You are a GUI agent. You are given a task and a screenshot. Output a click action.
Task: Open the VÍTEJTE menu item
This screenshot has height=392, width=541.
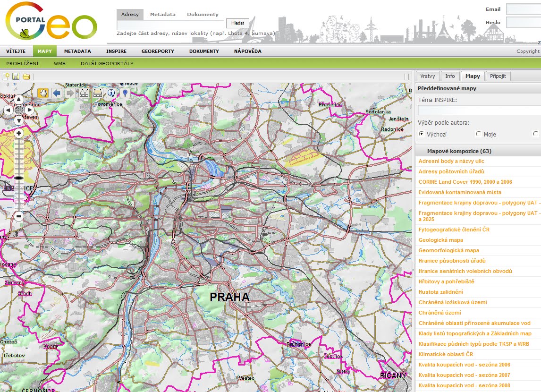click(16, 51)
